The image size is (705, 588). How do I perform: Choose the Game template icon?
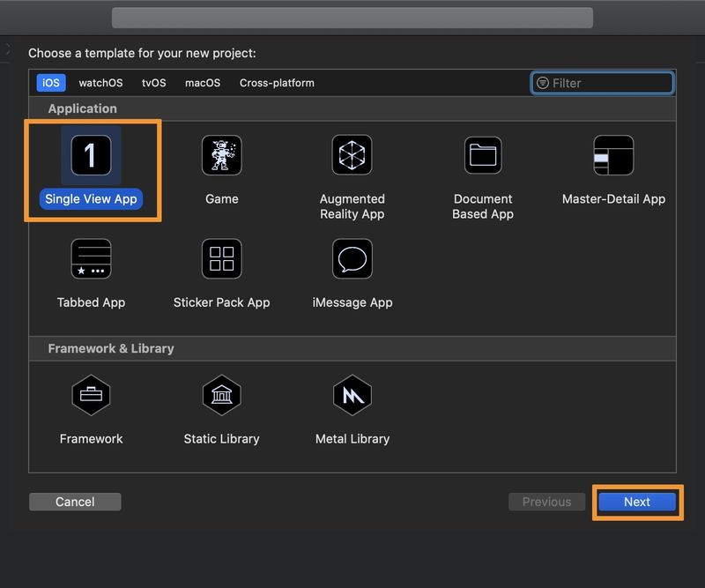pos(222,155)
